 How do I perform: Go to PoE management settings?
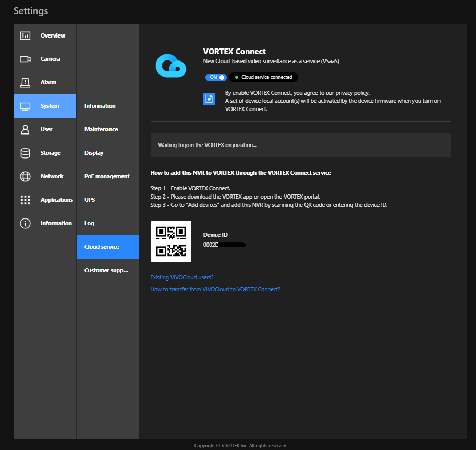[x=107, y=176]
